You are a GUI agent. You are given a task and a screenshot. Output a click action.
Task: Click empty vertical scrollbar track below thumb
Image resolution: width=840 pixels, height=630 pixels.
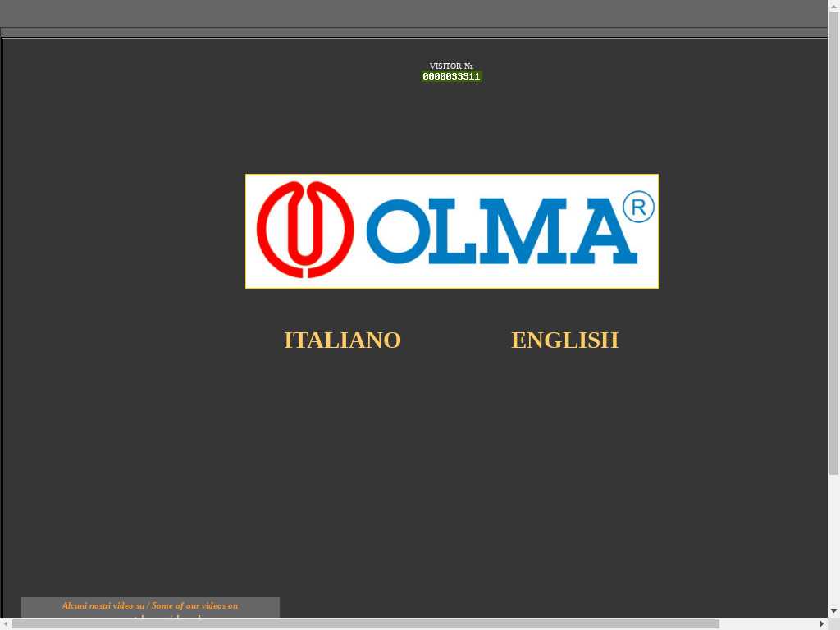click(x=833, y=541)
